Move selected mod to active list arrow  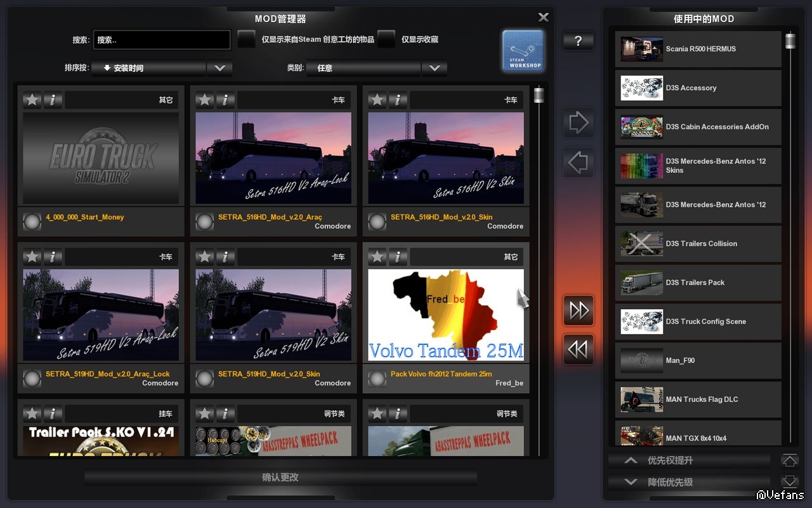click(x=579, y=123)
